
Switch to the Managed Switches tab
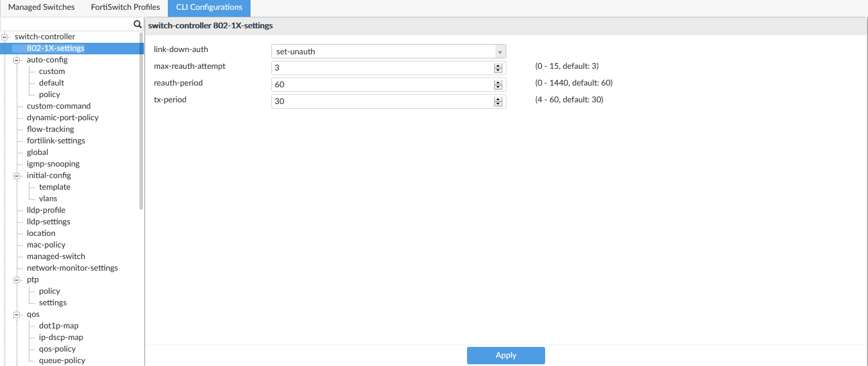pyautogui.click(x=42, y=8)
